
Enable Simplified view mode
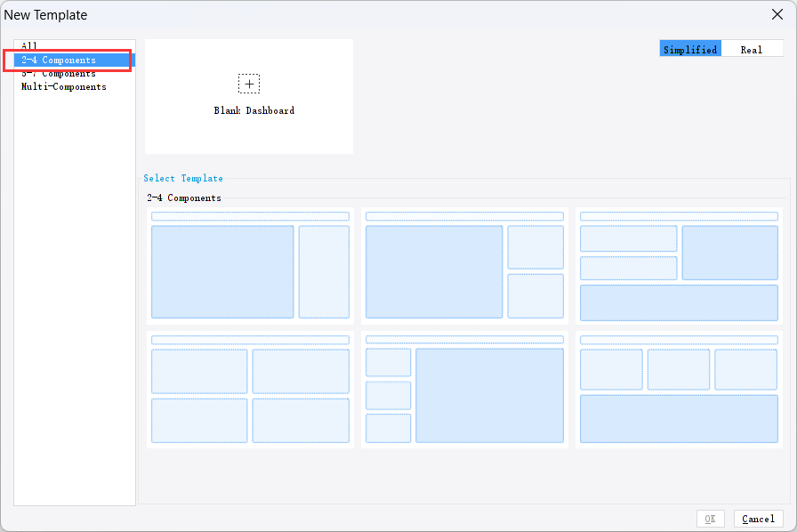point(690,49)
